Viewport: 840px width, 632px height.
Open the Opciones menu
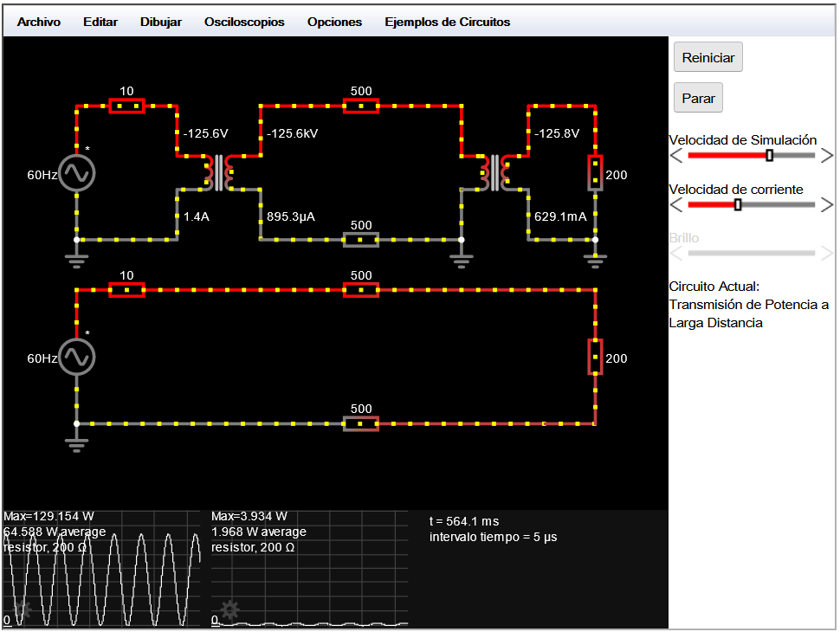(x=334, y=22)
